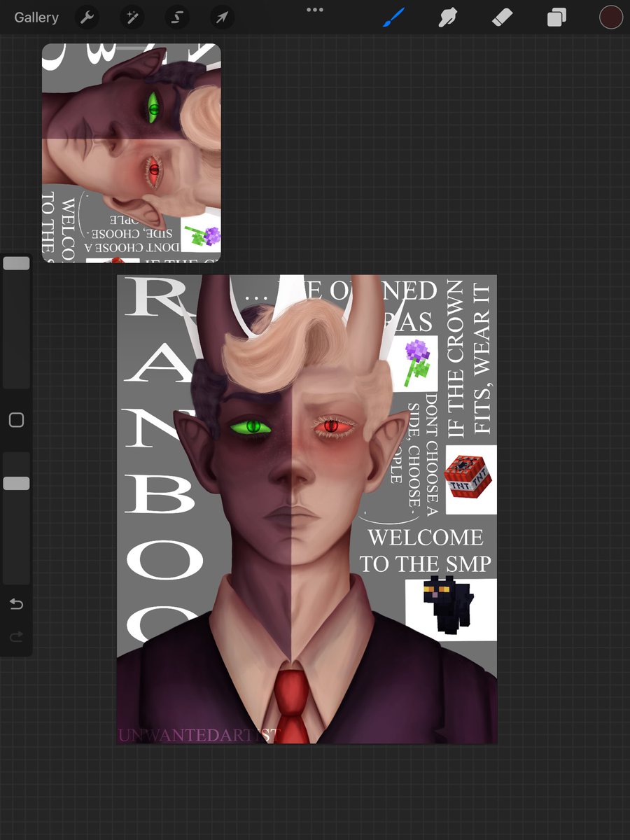Click the brush size slider handle

pos(16,263)
